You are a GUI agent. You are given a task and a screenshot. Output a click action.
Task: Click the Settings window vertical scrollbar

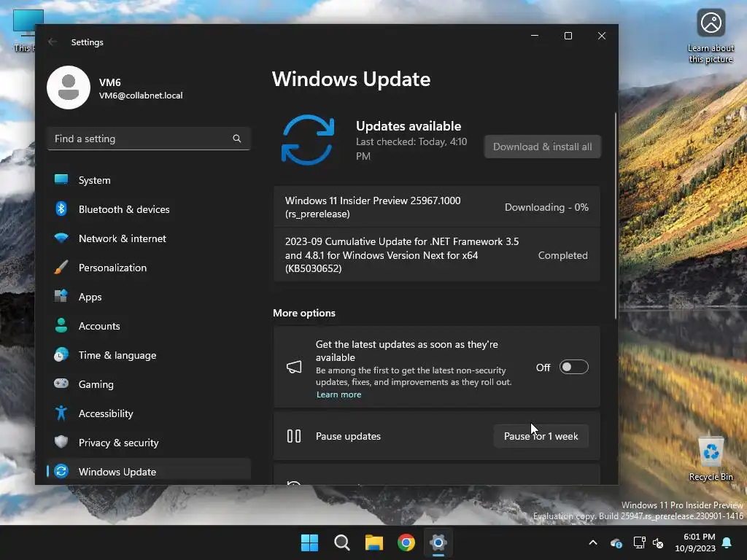pyautogui.click(x=616, y=216)
